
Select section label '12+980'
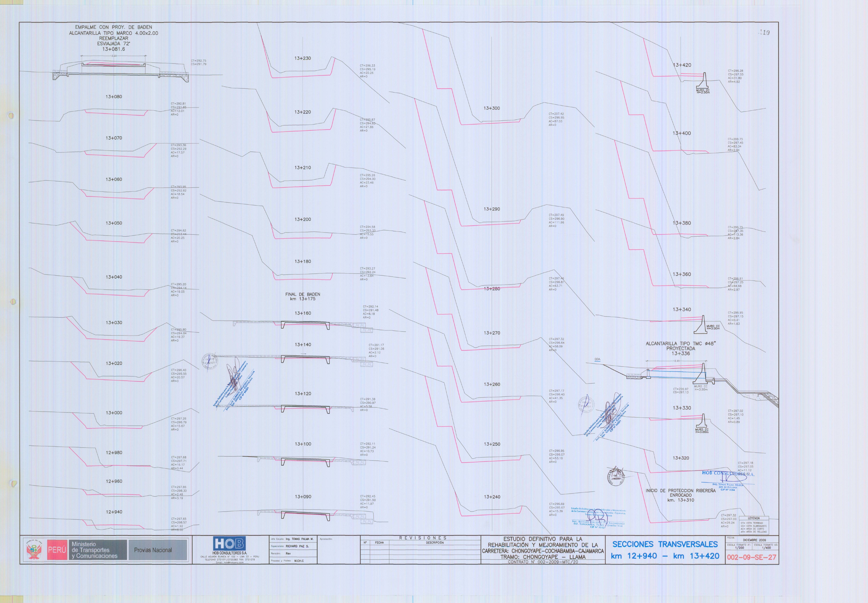tap(114, 453)
